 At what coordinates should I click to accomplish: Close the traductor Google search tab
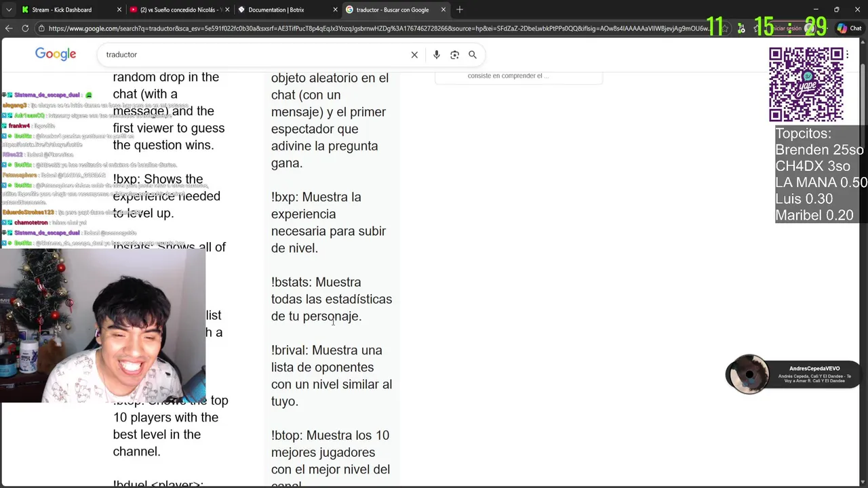click(443, 9)
